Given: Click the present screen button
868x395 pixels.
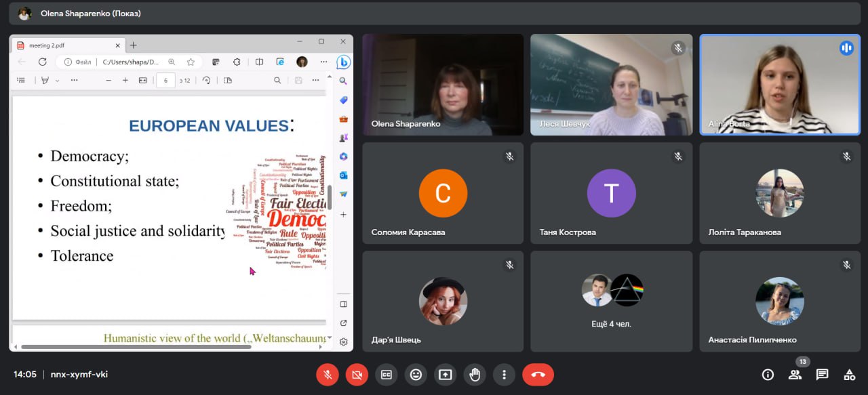Looking at the screenshot, I should (x=445, y=374).
